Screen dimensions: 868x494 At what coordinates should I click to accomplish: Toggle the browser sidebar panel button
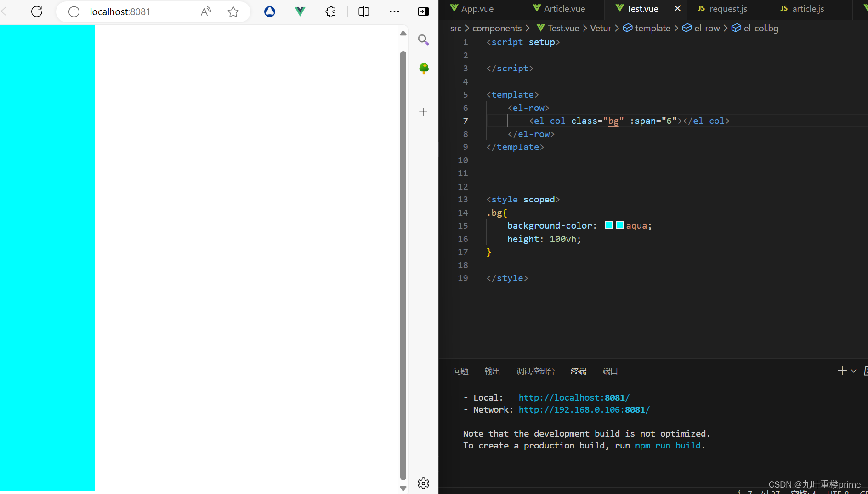[x=423, y=11]
